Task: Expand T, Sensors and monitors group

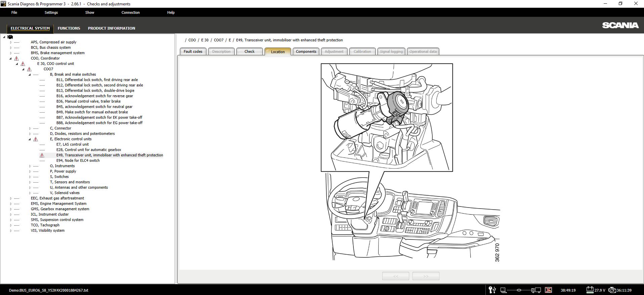Action: (30, 182)
